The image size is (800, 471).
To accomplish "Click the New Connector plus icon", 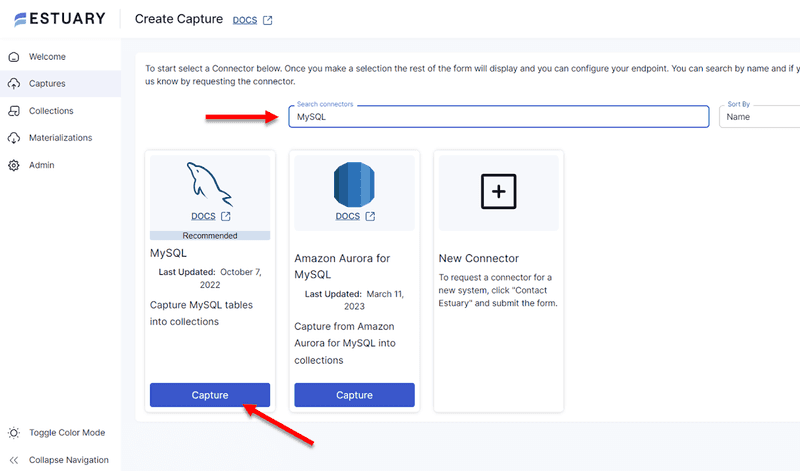I will coord(498,190).
